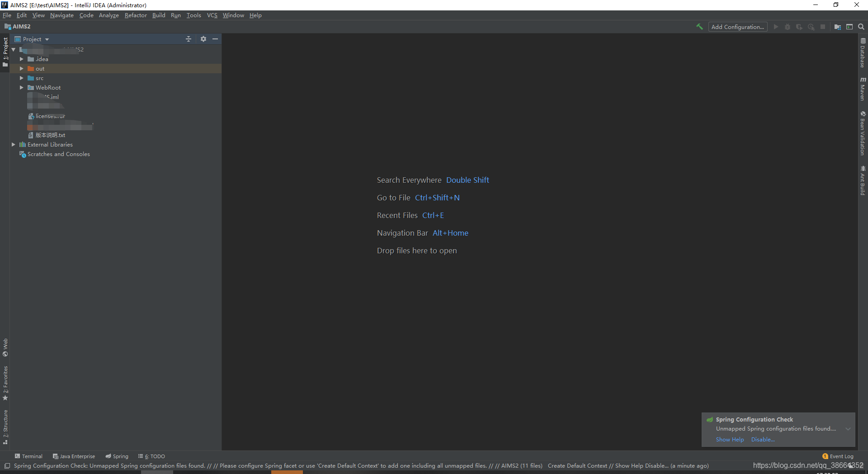Open the Build menu

[159, 15]
